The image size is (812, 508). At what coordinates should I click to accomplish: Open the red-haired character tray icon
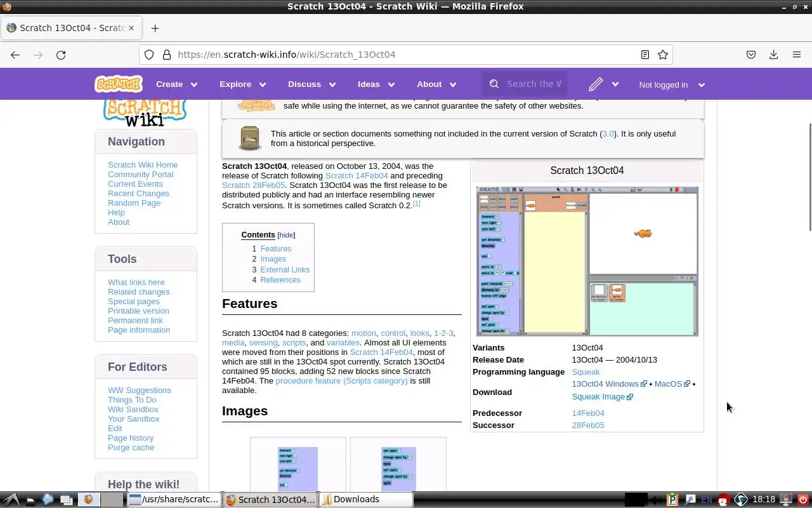(723, 500)
